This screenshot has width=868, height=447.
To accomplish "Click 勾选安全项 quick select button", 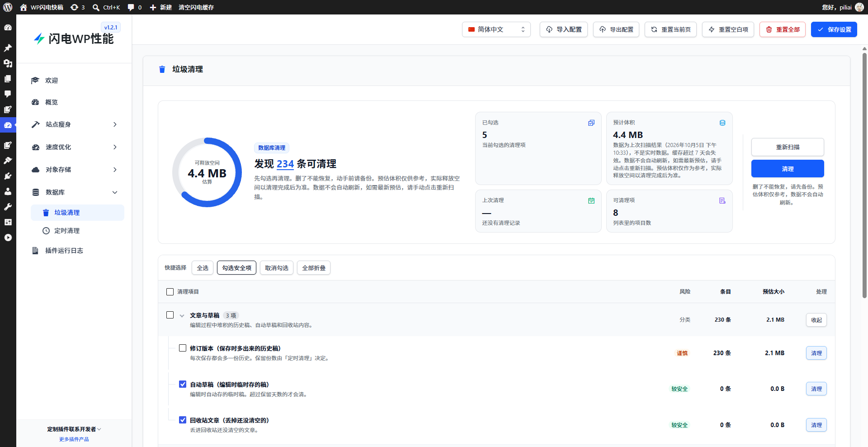I will [x=236, y=268].
